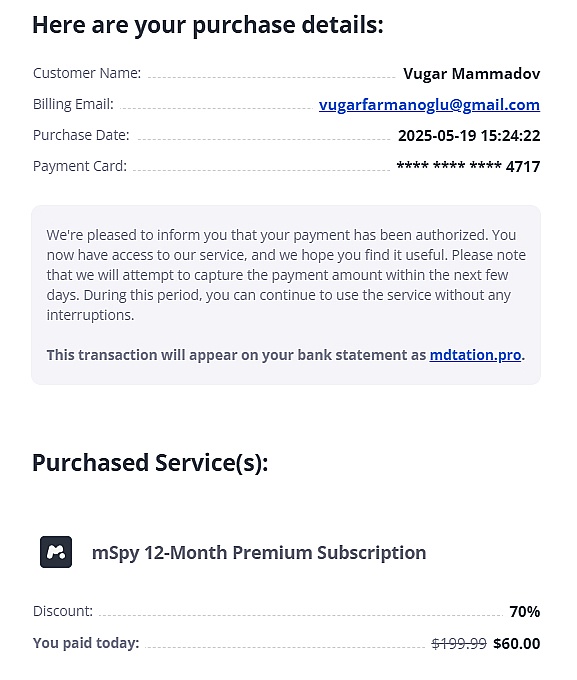Click the Customer Name label
The height and width of the screenshot is (680, 577).
click(x=87, y=73)
